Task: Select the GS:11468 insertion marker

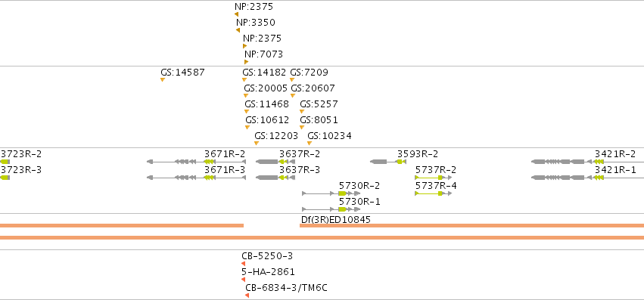Action: pyautogui.click(x=247, y=111)
